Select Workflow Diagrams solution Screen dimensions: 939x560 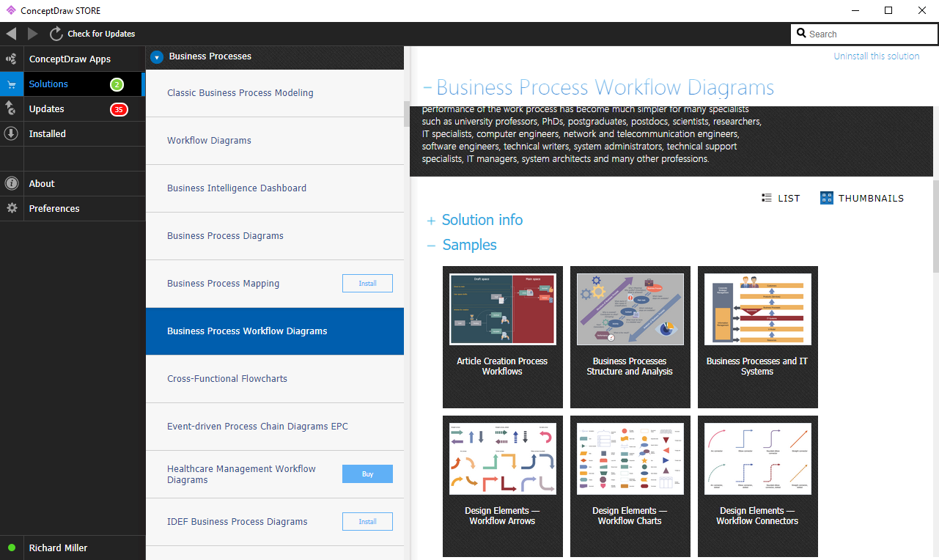click(275, 141)
